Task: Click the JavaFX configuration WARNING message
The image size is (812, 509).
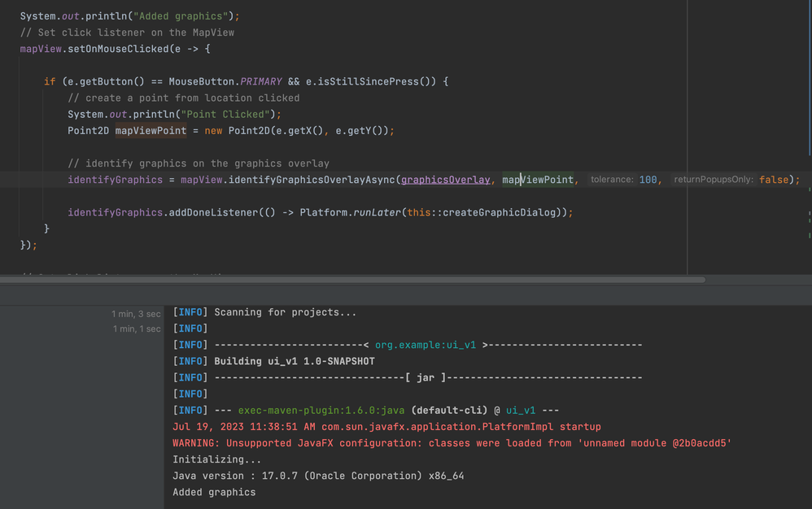Action: (452, 443)
